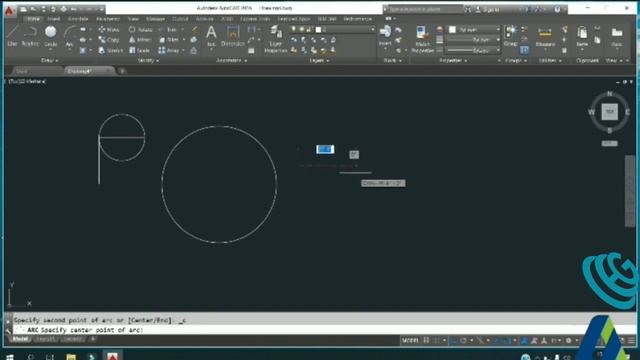This screenshot has height=360, width=640.
Task: Expand the Properties panel
Action: (453, 60)
